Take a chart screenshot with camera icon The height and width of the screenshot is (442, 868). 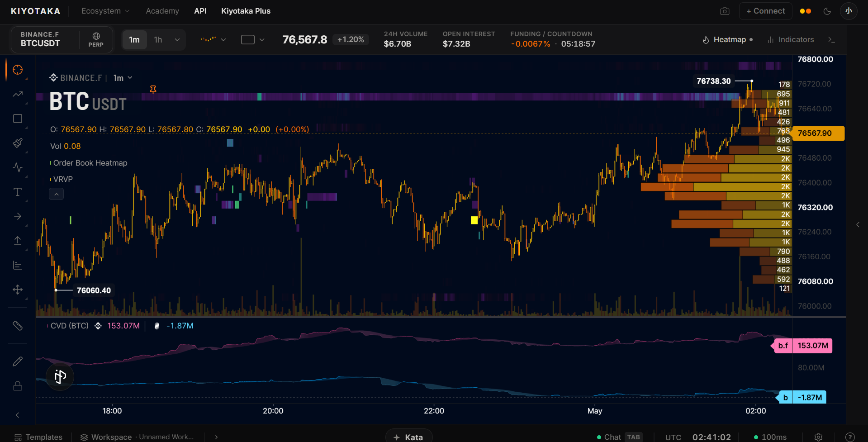(725, 11)
